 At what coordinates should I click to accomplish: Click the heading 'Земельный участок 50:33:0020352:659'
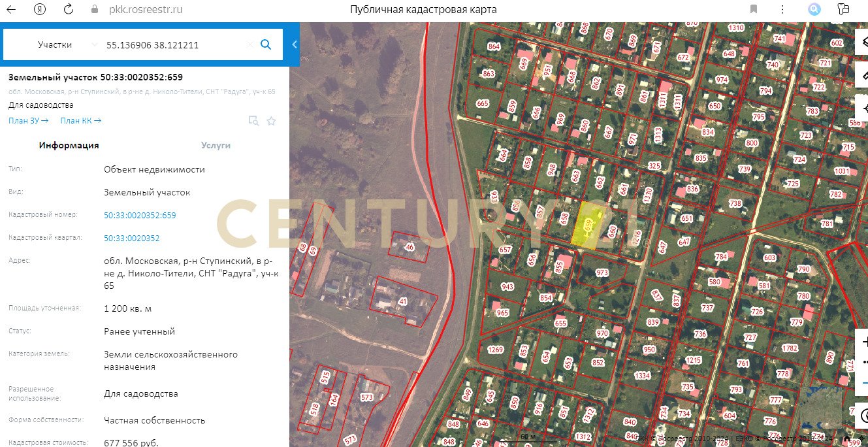[95, 77]
